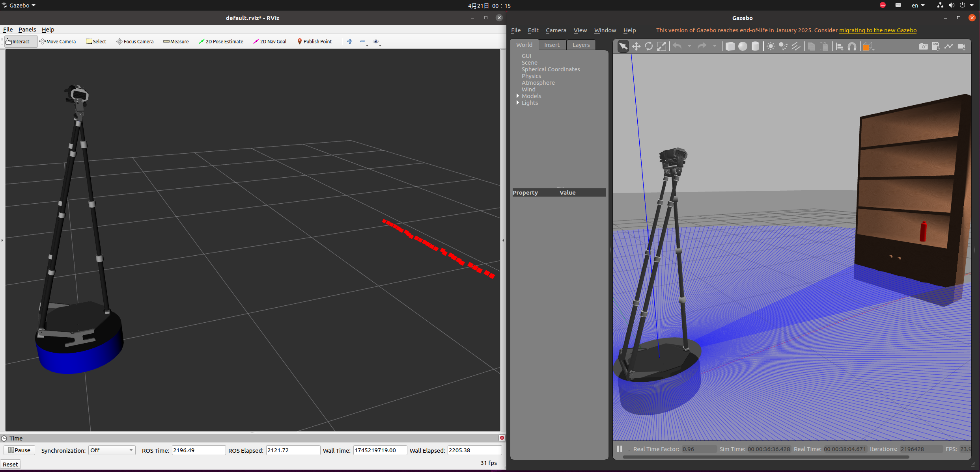Screen dimensions: 980x472
Task: Add a point light in Gazebo
Action: coord(771,46)
